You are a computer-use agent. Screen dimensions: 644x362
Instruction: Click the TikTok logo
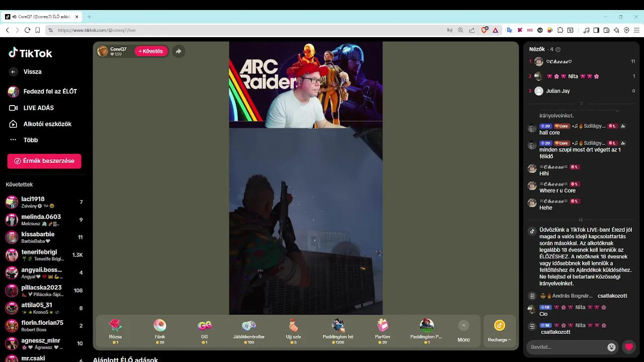click(x=30, y=53)
